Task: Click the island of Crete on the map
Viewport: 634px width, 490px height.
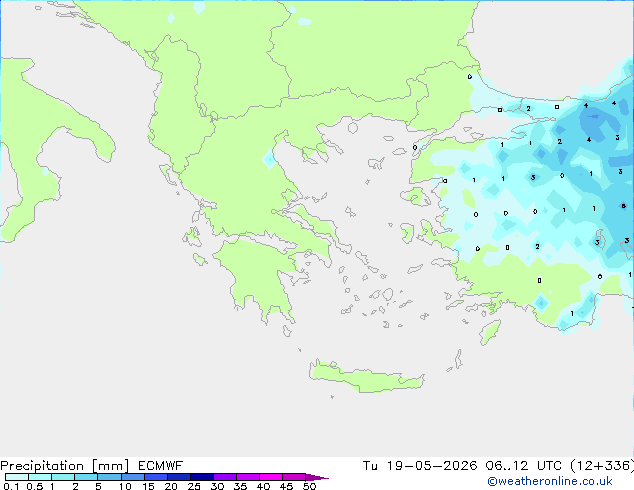Action: (x=366, y=377)
